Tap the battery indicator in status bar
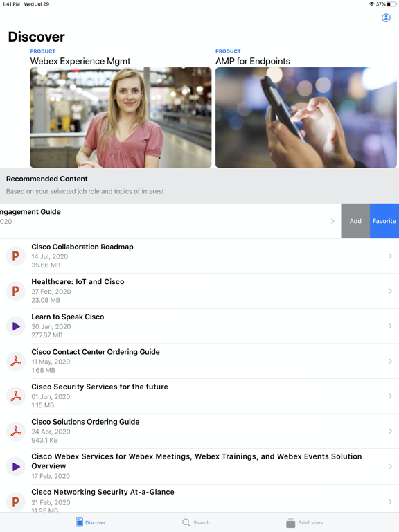The image size is (399, 532). 391,4
